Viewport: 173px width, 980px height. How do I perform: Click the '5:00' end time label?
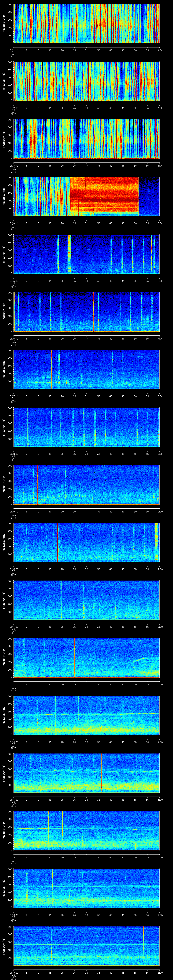tap(160, 223)
